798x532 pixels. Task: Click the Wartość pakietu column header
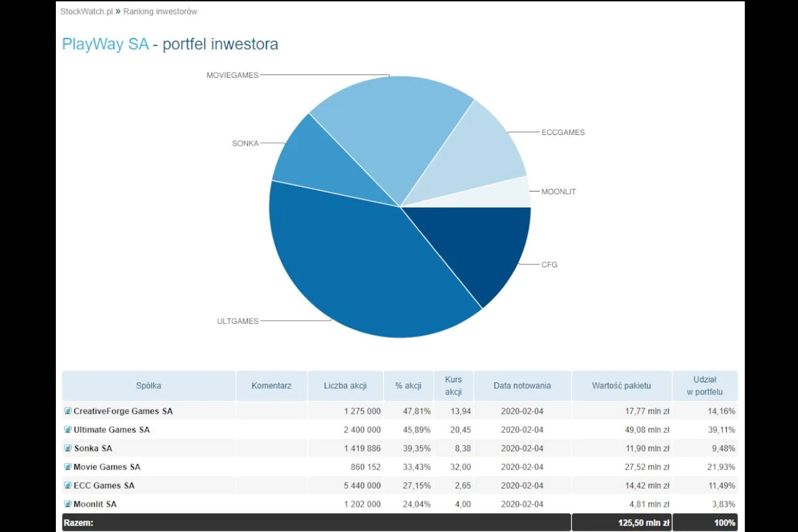point(621,386)
